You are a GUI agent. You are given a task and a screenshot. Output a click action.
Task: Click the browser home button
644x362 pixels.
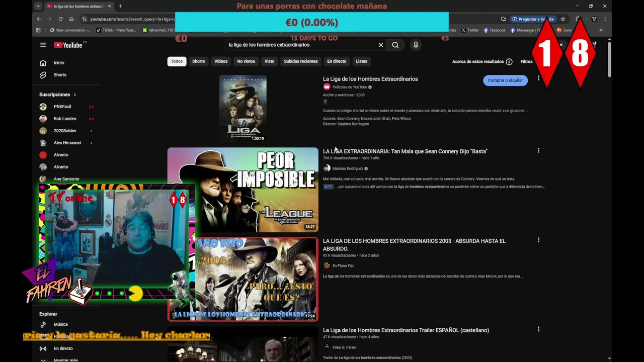pos(71,19)
